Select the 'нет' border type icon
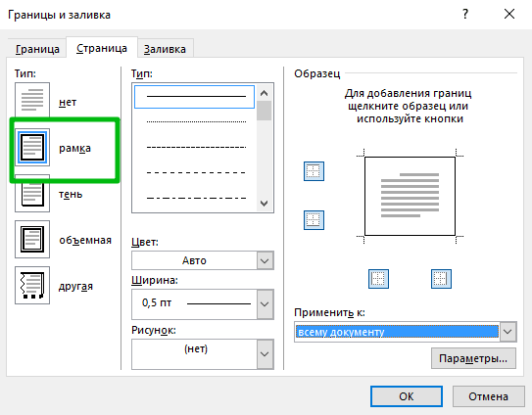 click(32, 101)
